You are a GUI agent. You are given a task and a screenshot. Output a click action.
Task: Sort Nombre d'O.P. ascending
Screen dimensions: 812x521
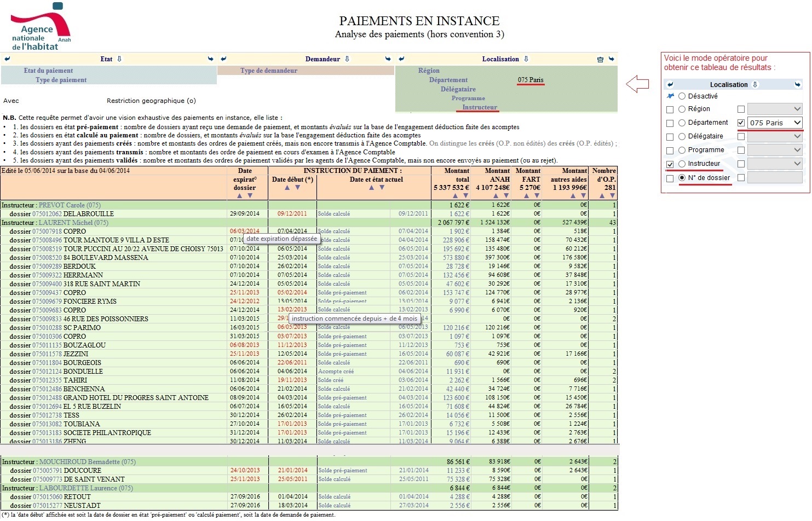(602, 196)
